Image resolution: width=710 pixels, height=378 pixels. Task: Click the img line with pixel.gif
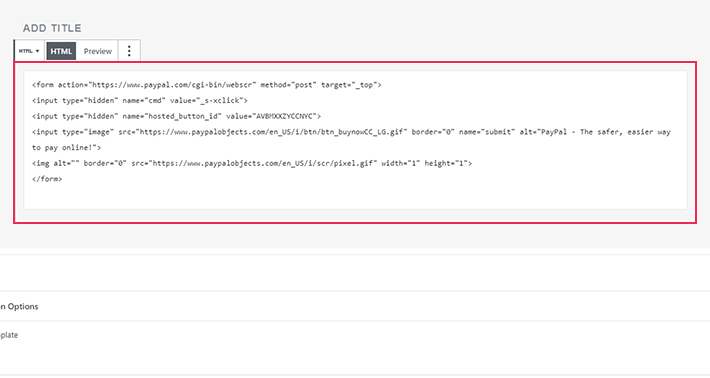[252, 163]
